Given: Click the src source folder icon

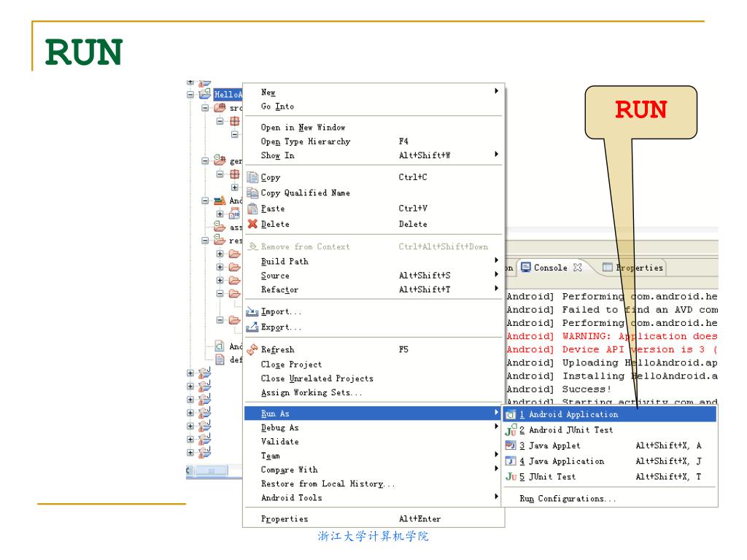Looking at the screenshot, I should tap(220, 108).
